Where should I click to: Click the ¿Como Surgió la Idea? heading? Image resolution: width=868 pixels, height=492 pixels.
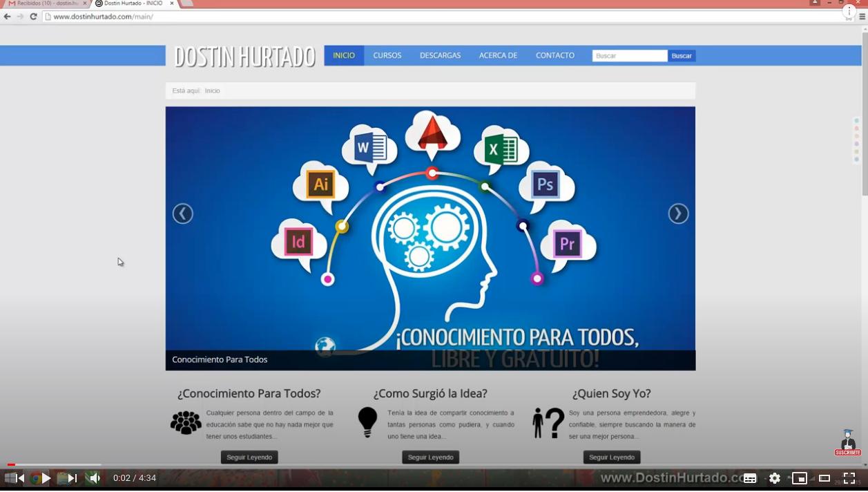point(430,393)
